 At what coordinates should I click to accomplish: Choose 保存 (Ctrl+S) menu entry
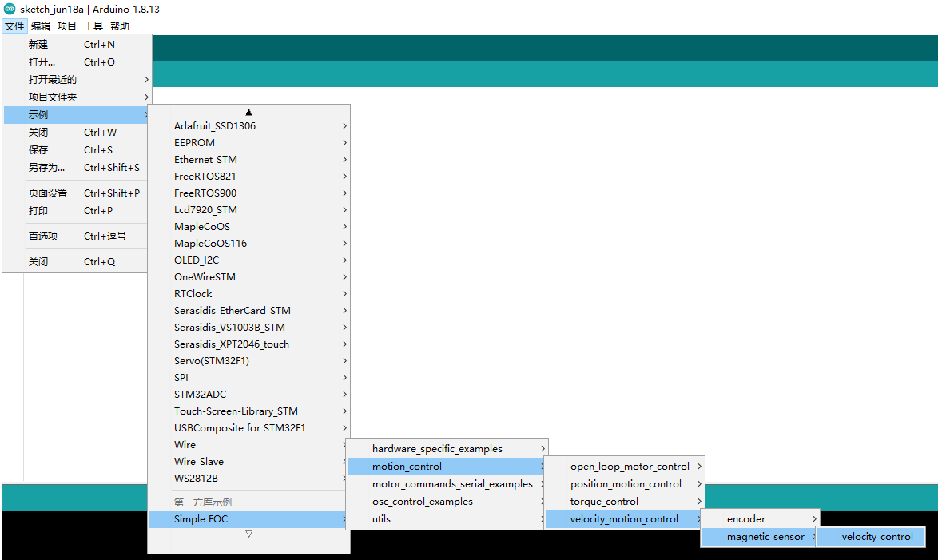[77, 149]
